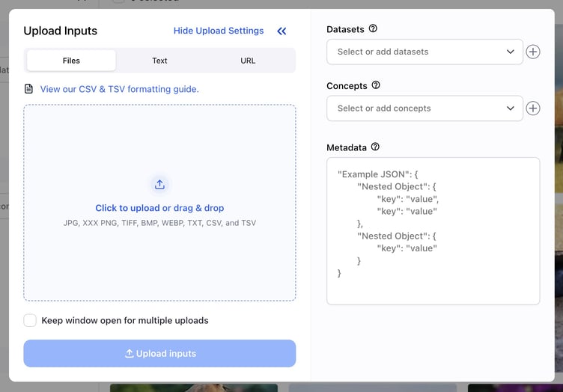Open the Metadata help question mark icon
The image size is (563, 392).
(375, 147)
